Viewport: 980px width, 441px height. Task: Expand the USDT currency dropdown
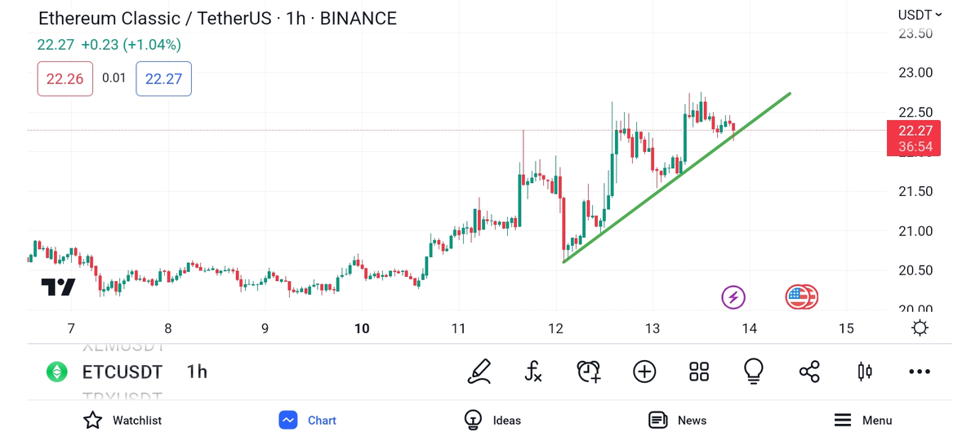point(920,15)
